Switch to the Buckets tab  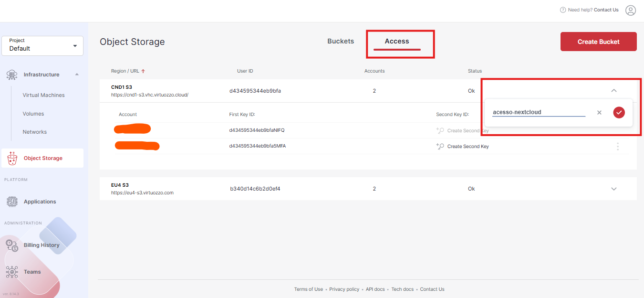coord(341,41)
